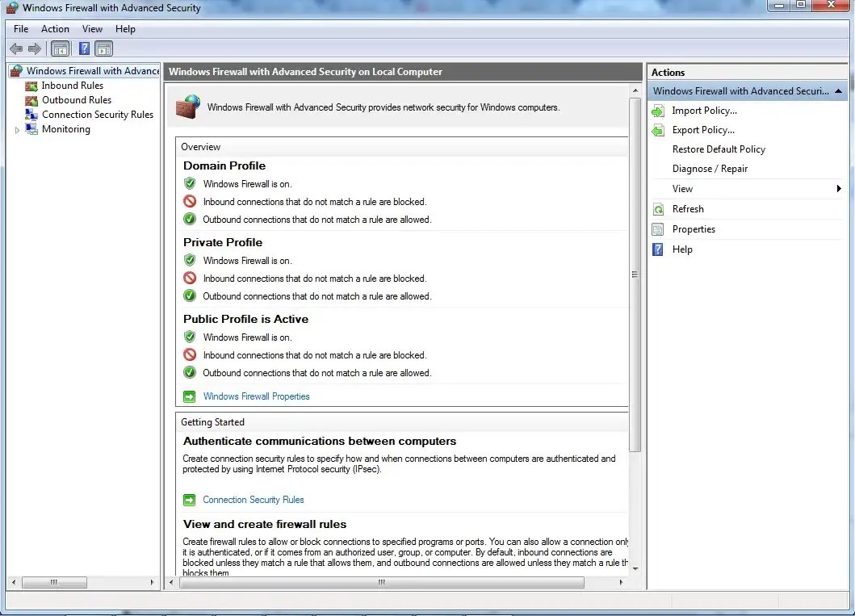Collapse the Windows Firewall actions section header

point(839,91)
